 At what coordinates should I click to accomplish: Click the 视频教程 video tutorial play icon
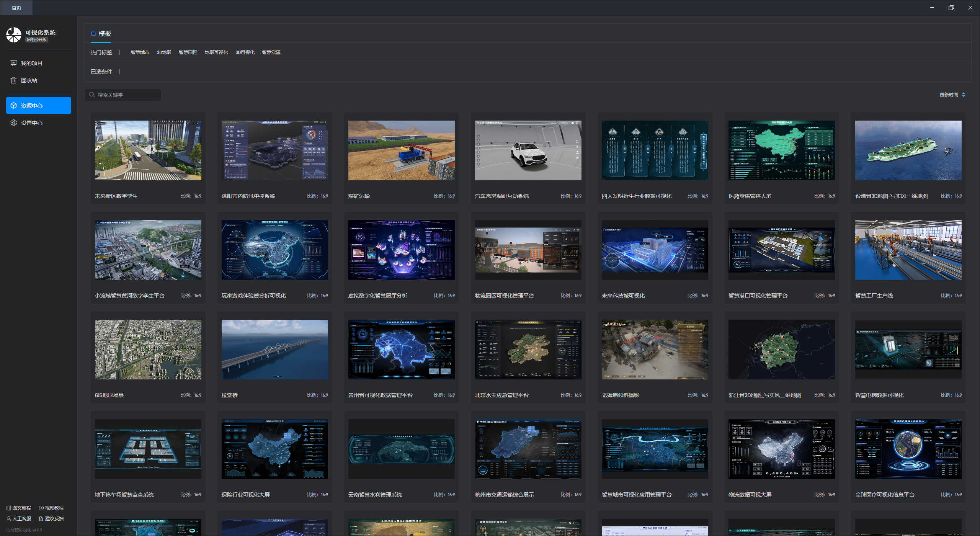coord(41,508)
